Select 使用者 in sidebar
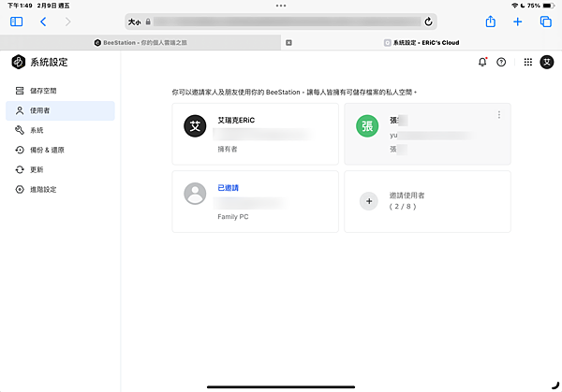This screenshot has width=562, height=392. pyautogui.click(x=60, y=110)
